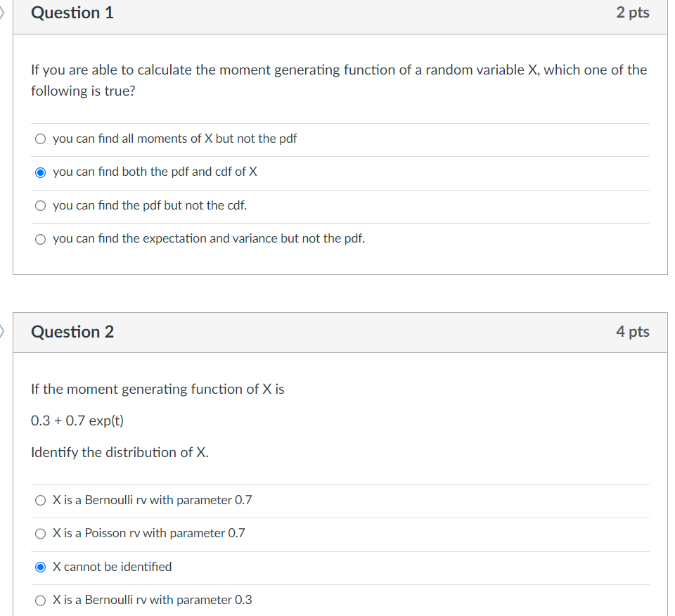Click the moment generating function question prompt

pyautogui.click(x=157, y=389)
